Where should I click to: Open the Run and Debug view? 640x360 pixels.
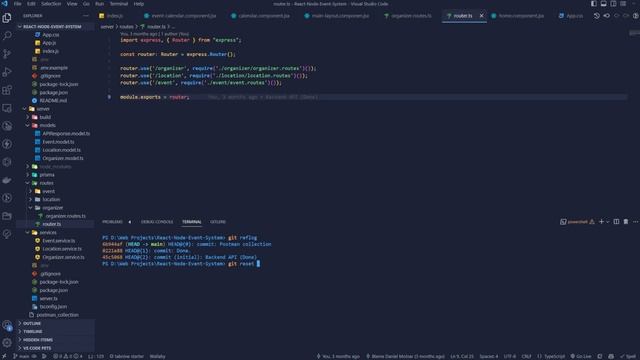point(7,72)
